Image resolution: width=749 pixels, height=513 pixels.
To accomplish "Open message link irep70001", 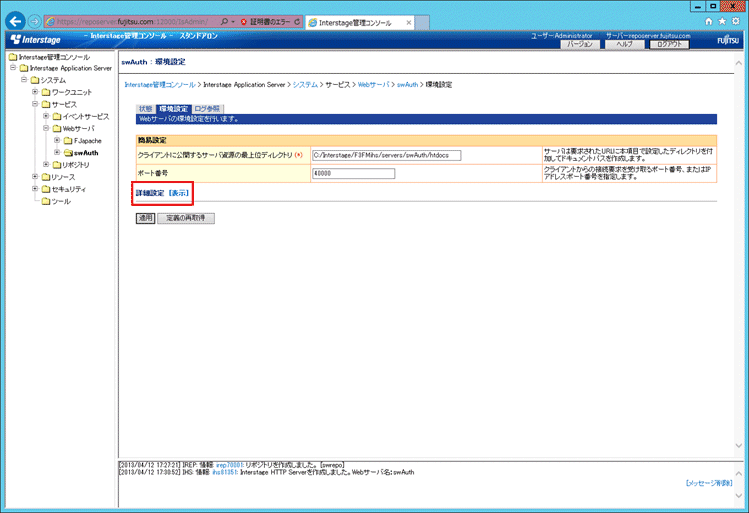I will pyautogui.click(x=230, y=465).
